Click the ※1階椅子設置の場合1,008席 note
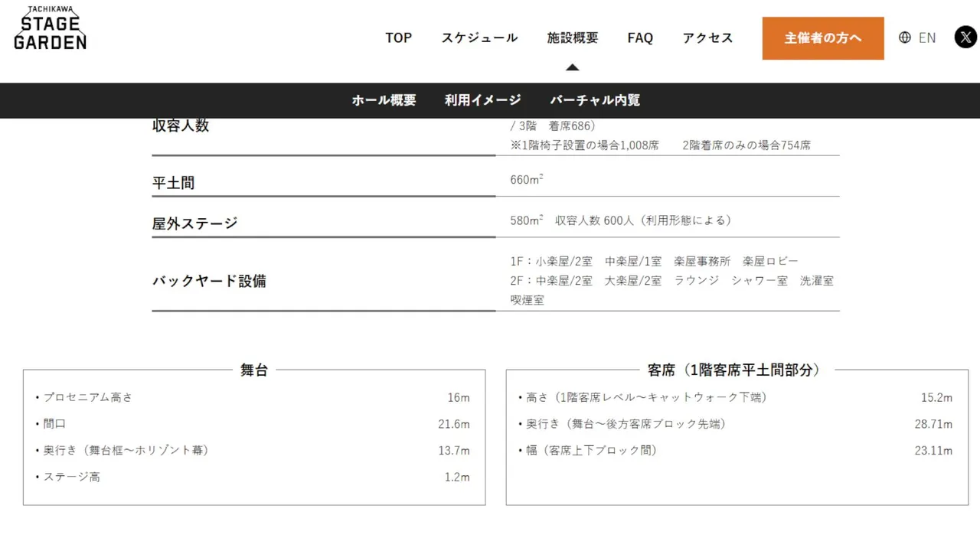Viewport: 980px width, 551px height. (585, 145)
